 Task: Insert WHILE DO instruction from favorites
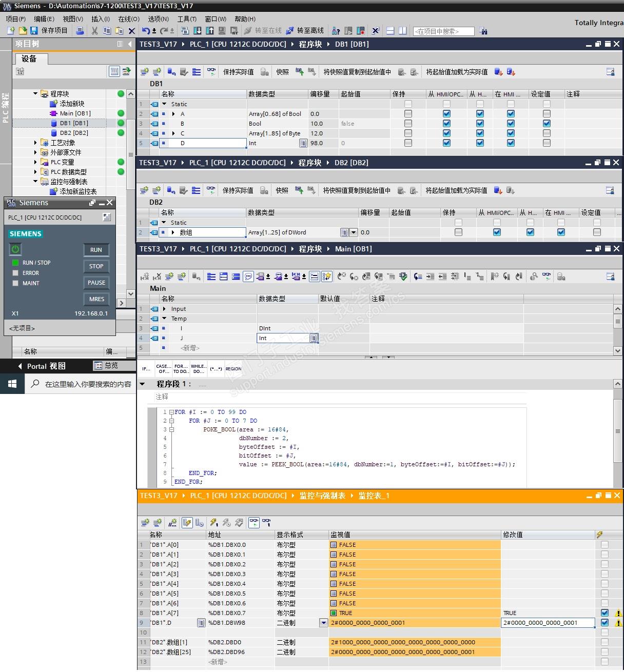pos(198,369)
